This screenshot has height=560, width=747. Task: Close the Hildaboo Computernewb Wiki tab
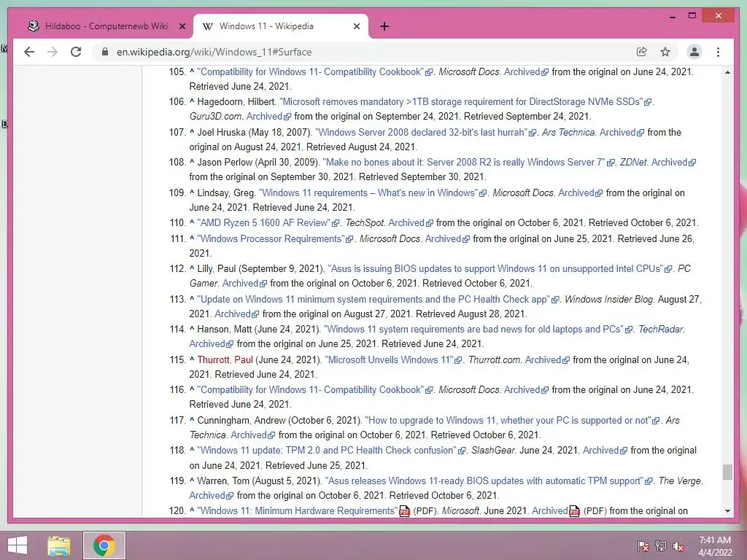pos(182,27)
